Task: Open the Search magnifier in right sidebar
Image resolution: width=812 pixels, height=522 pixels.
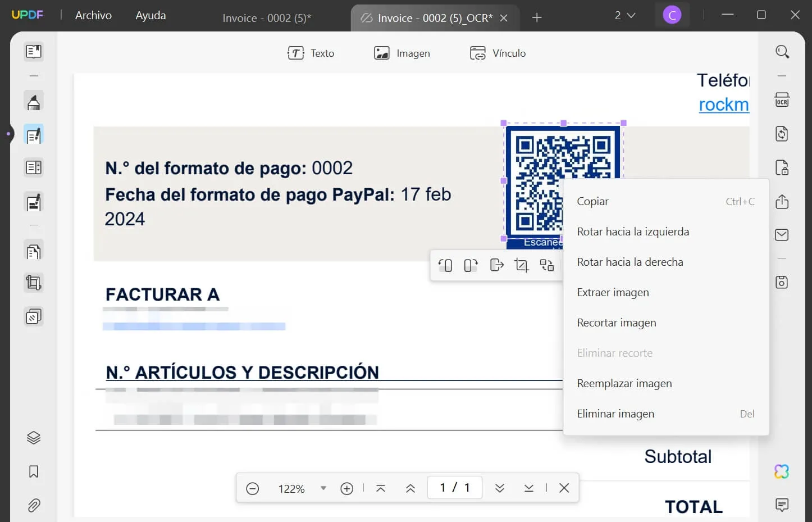Action: tap(782, 52)
